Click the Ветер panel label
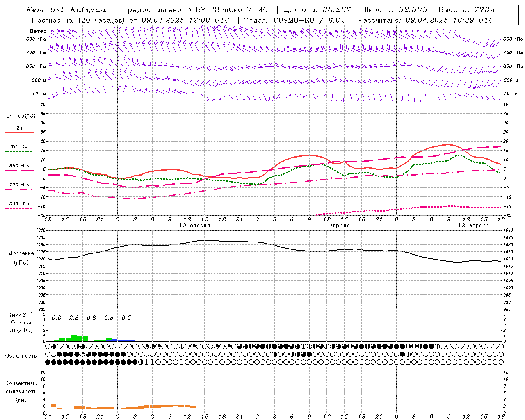This screenshot has width=525, height=420. pyautogui.click(x=38, y=31)
